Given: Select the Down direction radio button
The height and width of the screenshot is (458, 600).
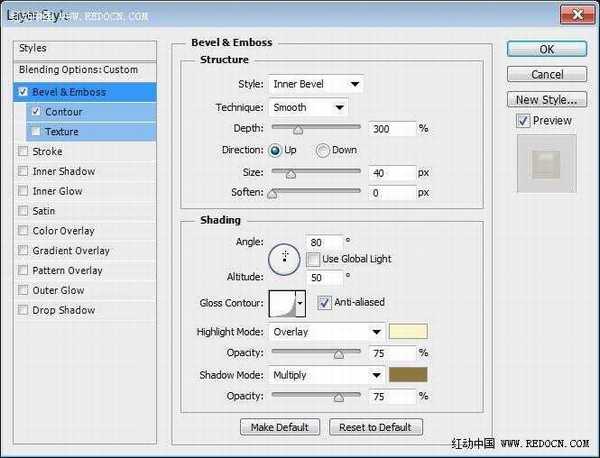Looking at the screenshot, I should click(322, 150).
